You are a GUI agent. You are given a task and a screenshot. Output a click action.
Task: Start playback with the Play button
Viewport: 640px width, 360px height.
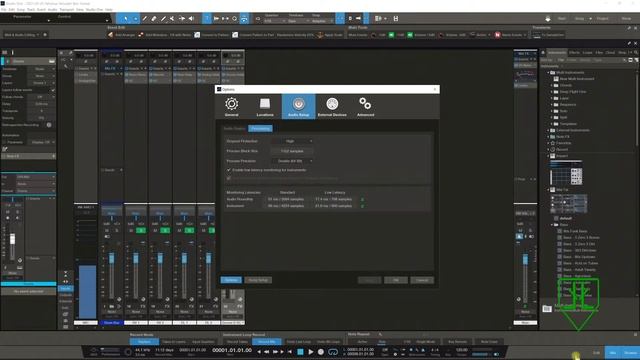tap(311, 351)
